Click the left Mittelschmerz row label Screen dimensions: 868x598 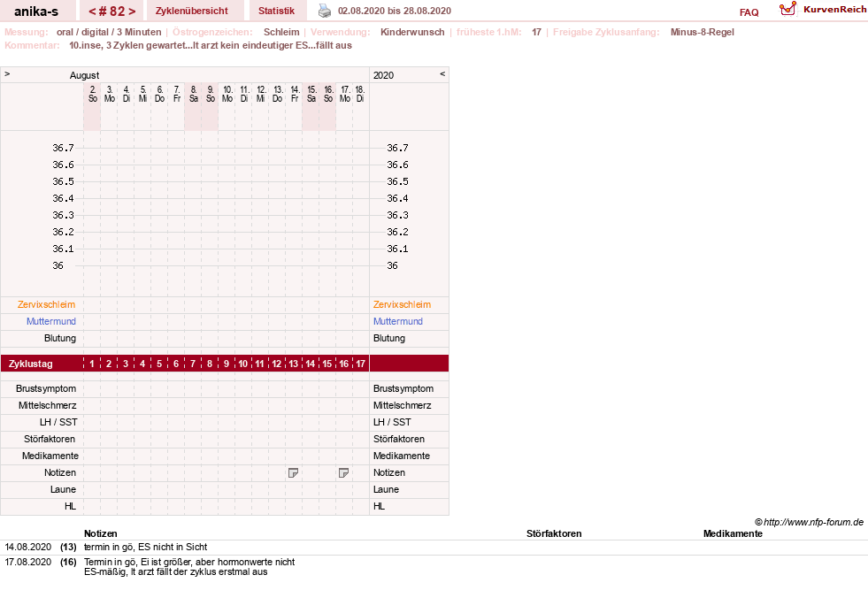47,405
